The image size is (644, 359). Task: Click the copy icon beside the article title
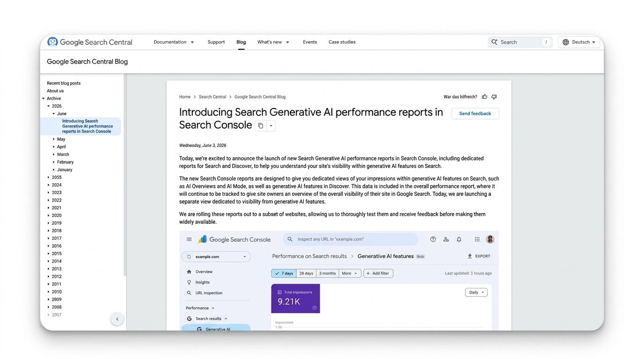261,126
